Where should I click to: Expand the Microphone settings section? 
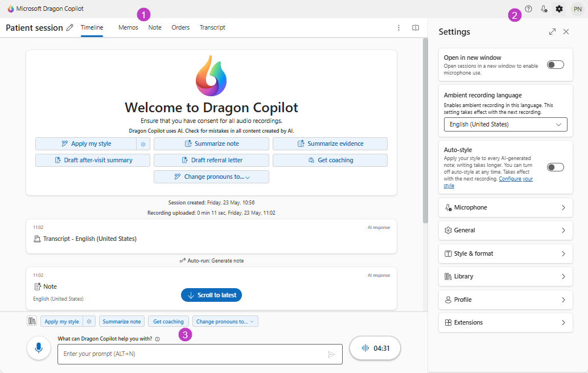pos(505,207)
